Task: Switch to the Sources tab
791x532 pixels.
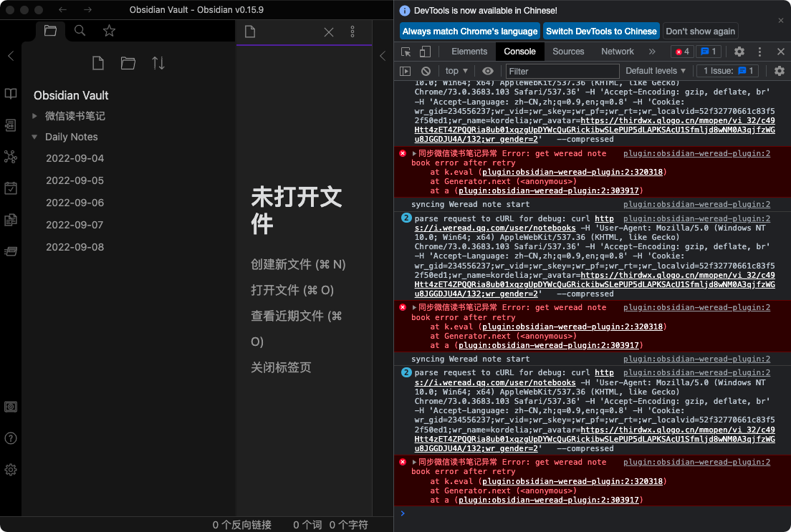Action: click(x=568, y=51)
